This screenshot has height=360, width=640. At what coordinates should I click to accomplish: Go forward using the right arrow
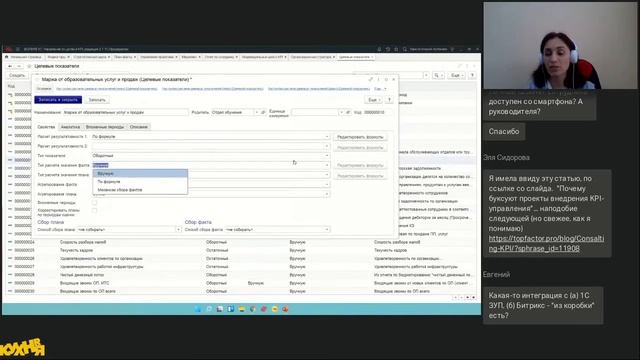tap(19, 66)
